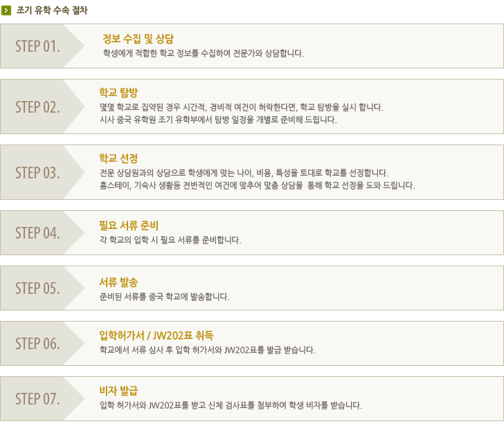The height and width of the screenshot is (426, 504).
Task: Click the 서류 발송 heading
Action: pyautogui.click(x=119, y=282)
